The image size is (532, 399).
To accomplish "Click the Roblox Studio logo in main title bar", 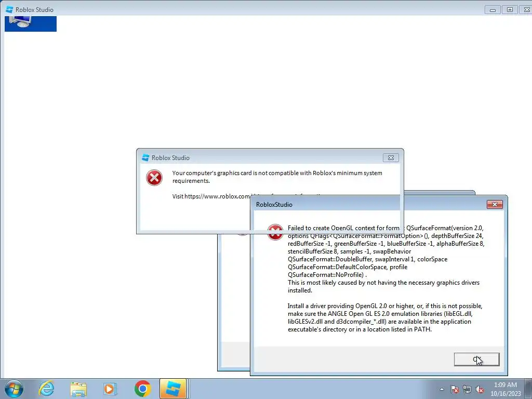I will click(9, 9).
